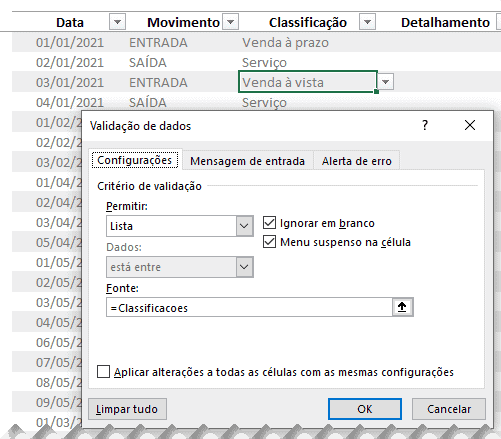Click the Movimento column header text
The width and height of the screenshot is (501, 439).
coord(183,22)
